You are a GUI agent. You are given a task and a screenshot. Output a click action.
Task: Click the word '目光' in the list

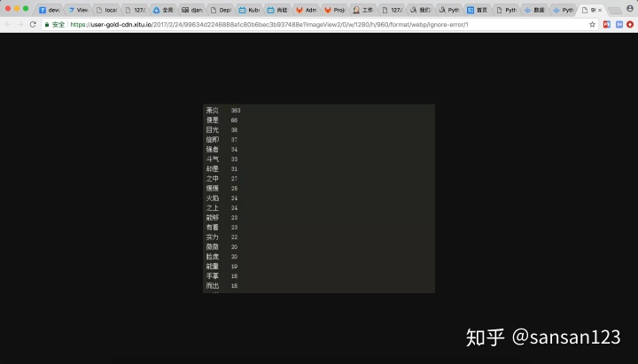[213, 129]
